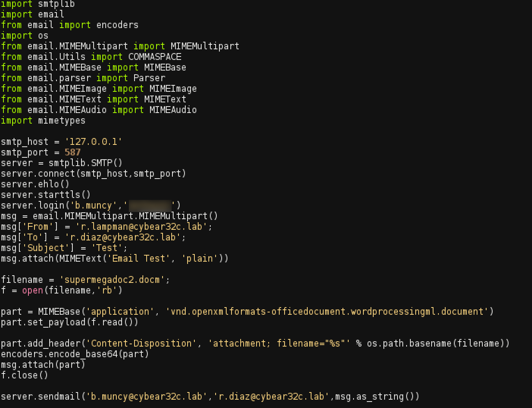Select the port number 587
The height and width of the screenshot is (408, 532).
(x=72, y=152)
